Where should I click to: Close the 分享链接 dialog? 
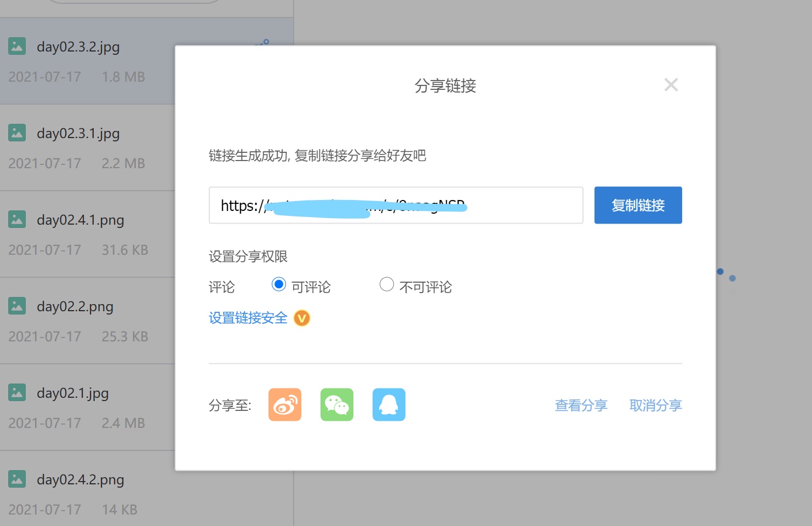pos(671,85)
